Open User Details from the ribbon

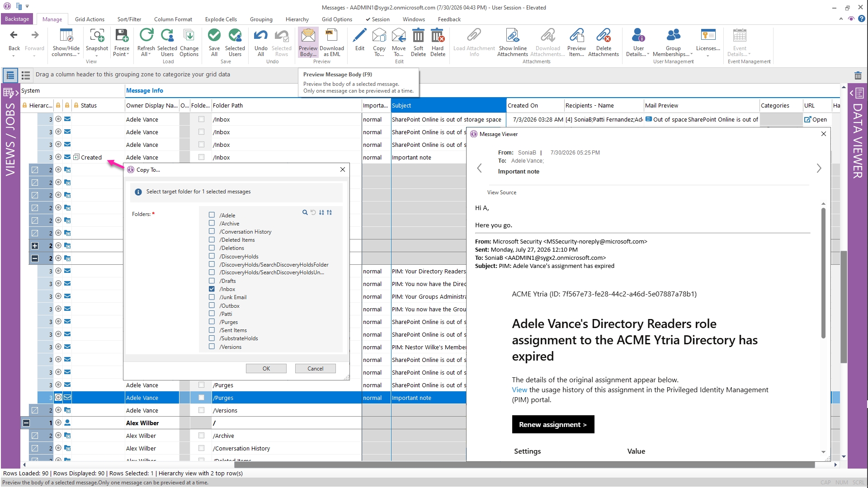[x=638, y=42]
